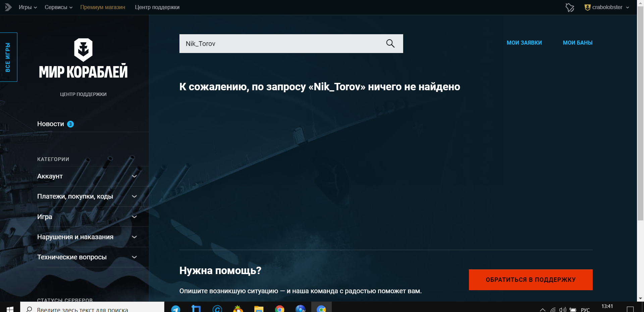
Task: Expand Платежи, покупки, коды category
Action: tap(134, 196)
